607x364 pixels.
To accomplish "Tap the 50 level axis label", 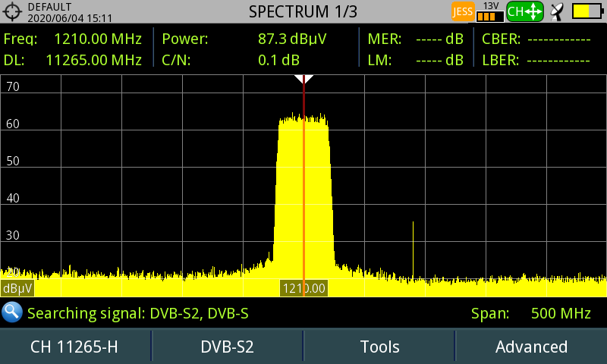I will point(13,161).
